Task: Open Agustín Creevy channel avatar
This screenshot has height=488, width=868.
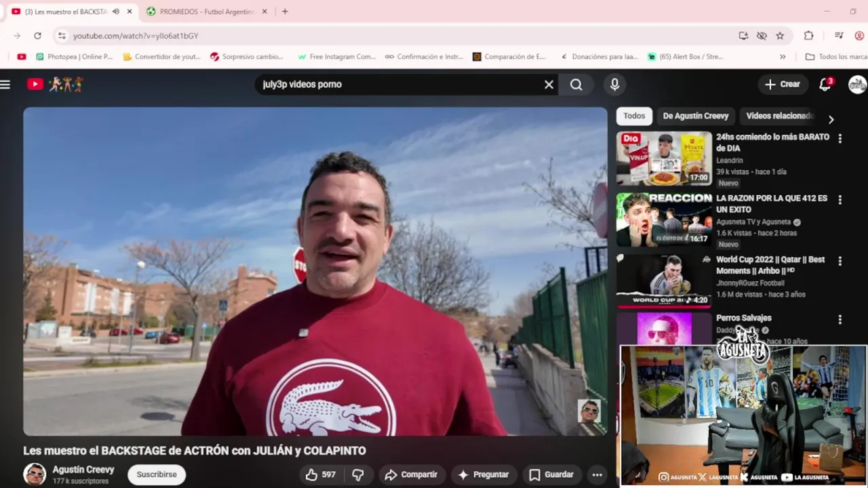Action: [35, 474]
